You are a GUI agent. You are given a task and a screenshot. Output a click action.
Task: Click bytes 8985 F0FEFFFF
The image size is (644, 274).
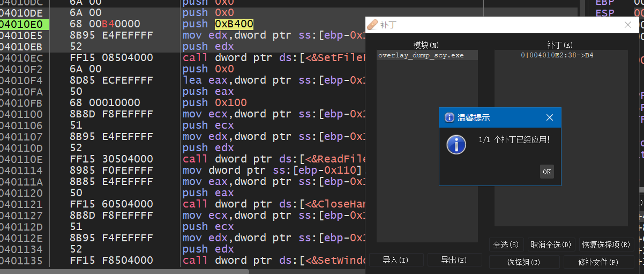[111, 170]
